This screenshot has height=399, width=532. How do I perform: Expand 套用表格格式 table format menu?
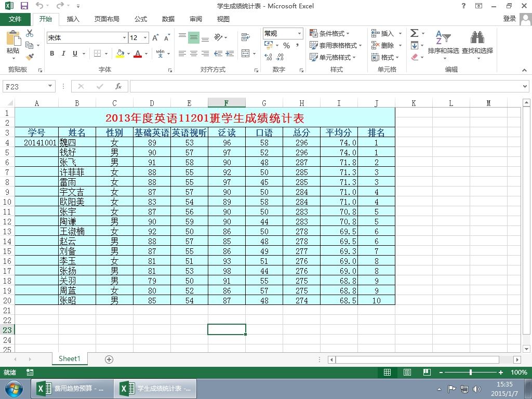(x=336, y=45)
